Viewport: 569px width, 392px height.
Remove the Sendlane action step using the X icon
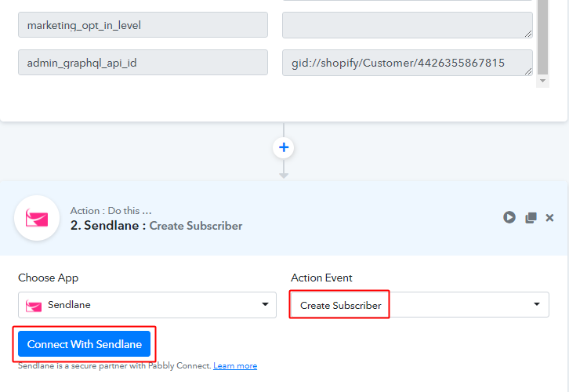pyautogui.click(x=549, y=217)
